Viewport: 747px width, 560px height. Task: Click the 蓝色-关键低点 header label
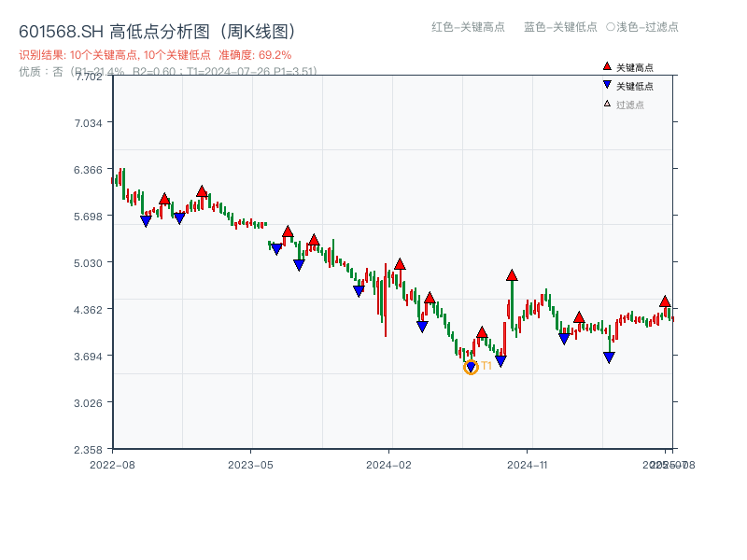(x=560, y=27)
